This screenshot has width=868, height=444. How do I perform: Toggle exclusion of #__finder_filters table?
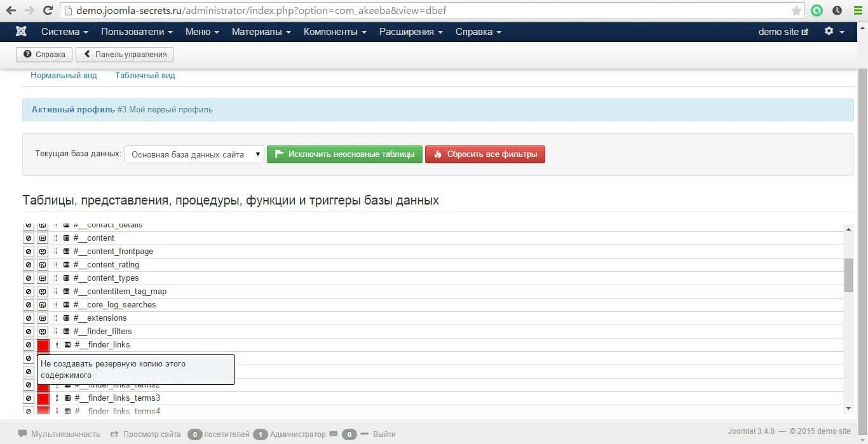click(28, 331)
